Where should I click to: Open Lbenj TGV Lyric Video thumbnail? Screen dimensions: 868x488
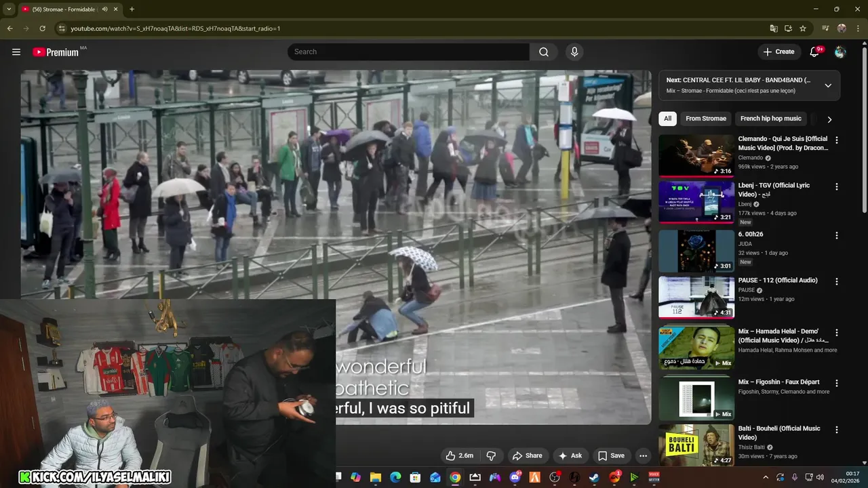tap(696, 202)
